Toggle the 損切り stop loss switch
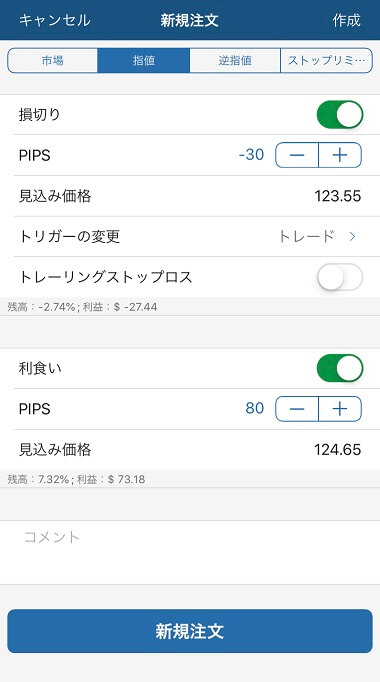 340,115
